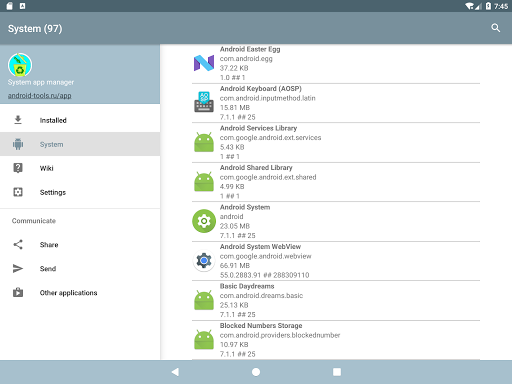Select the Android System WebView icon
This screenshot has height=384, width=512.
tap(204, 260)
